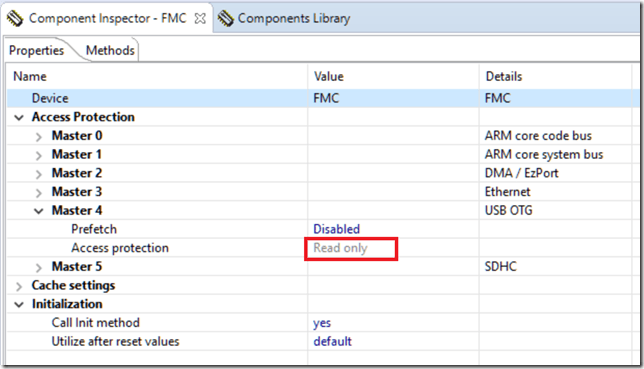This screenshot has height=369, width=644.
Task: Select the Initialization label
Action: (x=67, y=304)
